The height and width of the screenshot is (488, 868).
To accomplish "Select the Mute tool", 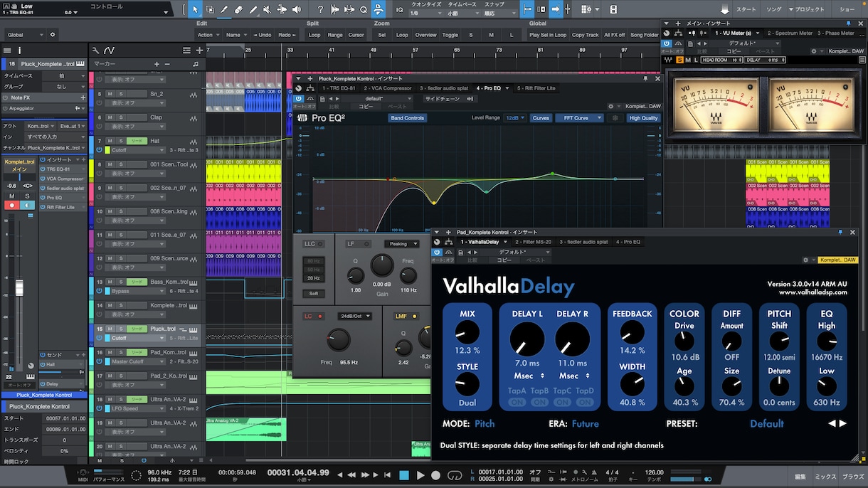I will 267,10.
